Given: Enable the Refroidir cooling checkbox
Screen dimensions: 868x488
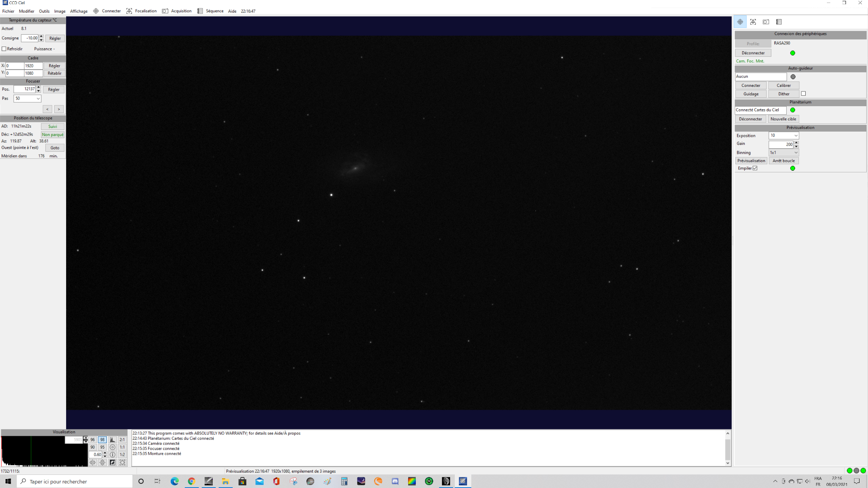Looking at the screenshot, I should click(4, 49).
